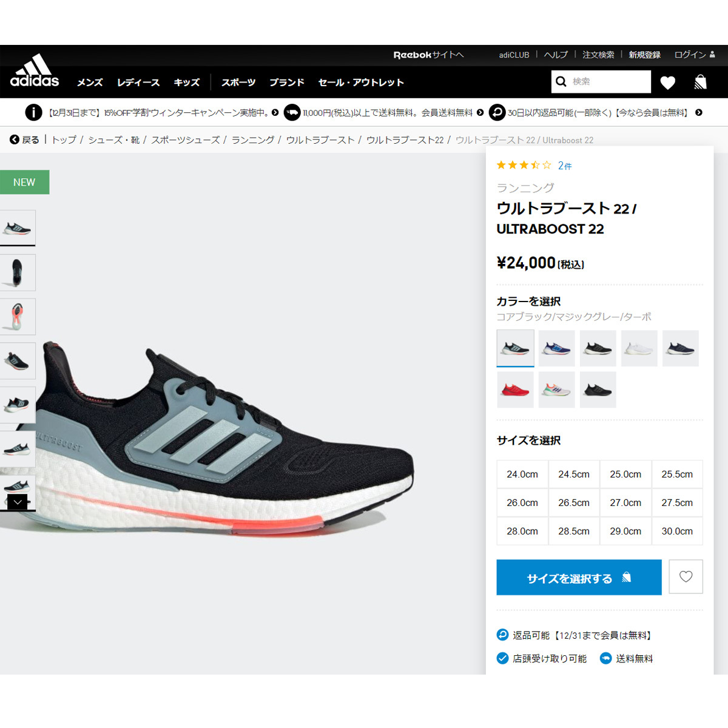Add product to wishlist with heart button

coord(686,576)
